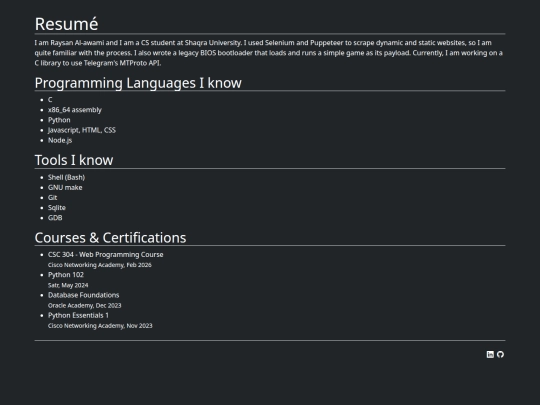The image size is (540, 405).
Task: Select the C list item
Action: (50, 100)
